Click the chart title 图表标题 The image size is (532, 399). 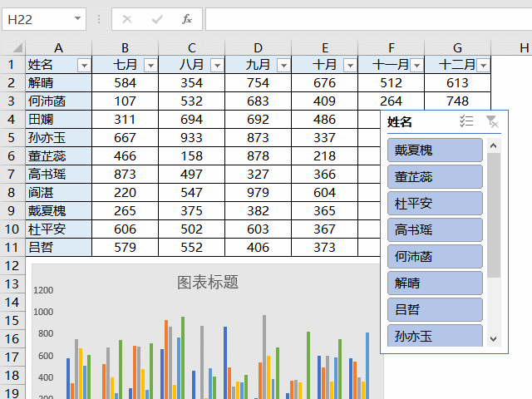coord(208,283)
